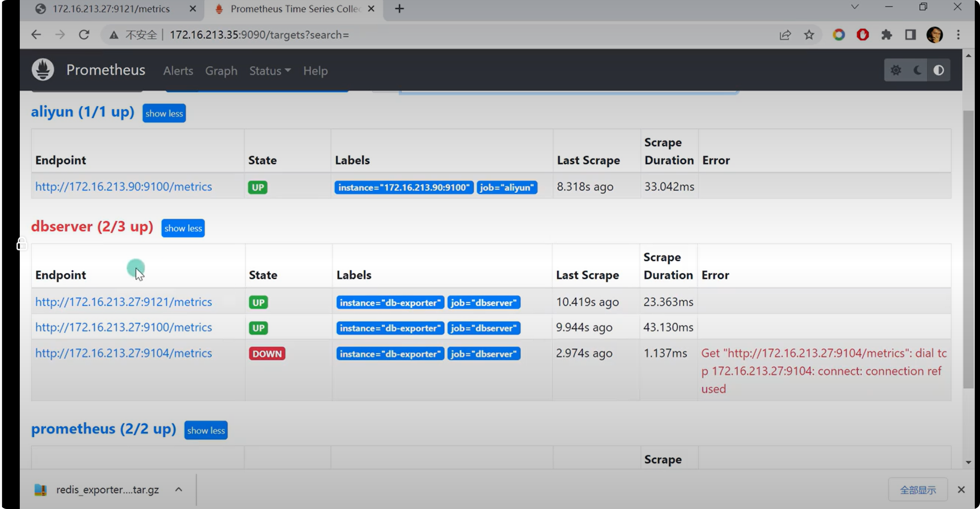The height and width of the screenshot is (509, 980).
Task: Open the Status dropdown menu
Action: (270, 71)
